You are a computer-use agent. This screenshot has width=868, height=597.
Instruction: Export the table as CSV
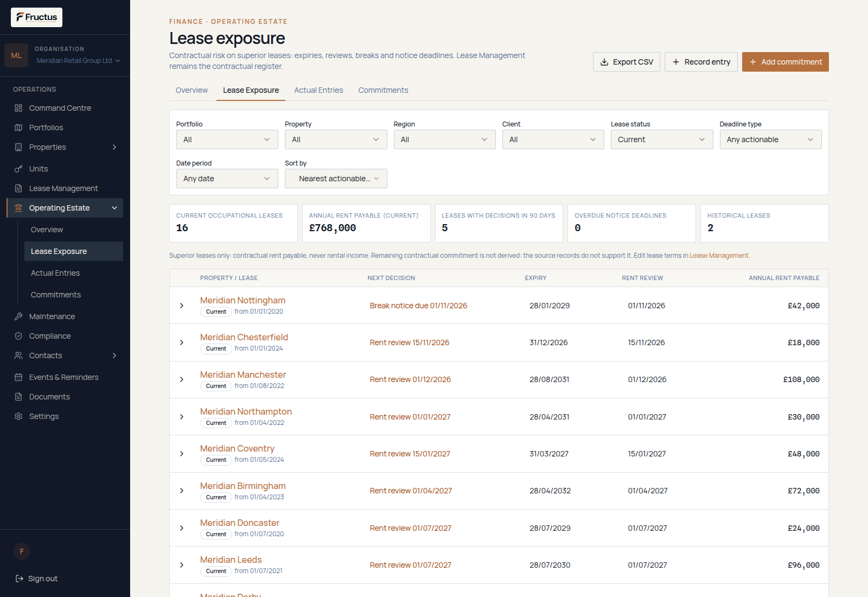(x=627, y=62)
